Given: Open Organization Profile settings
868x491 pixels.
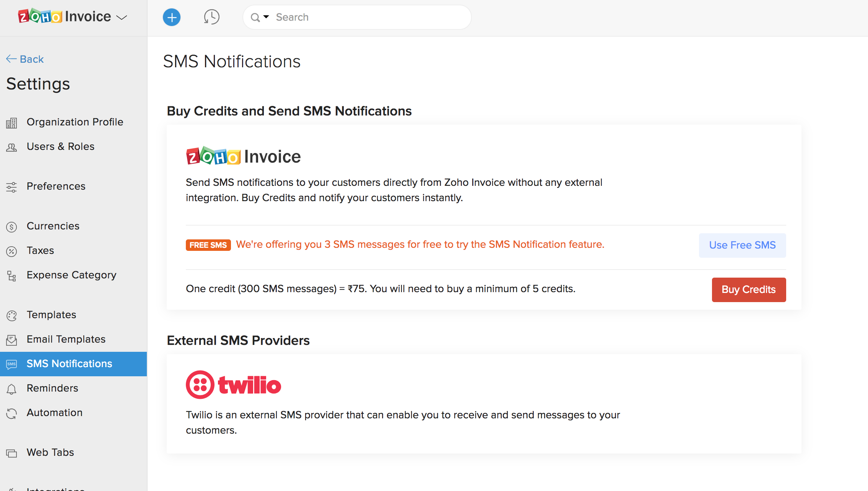Looking at the screenshot, I should (x=75, y=122).
